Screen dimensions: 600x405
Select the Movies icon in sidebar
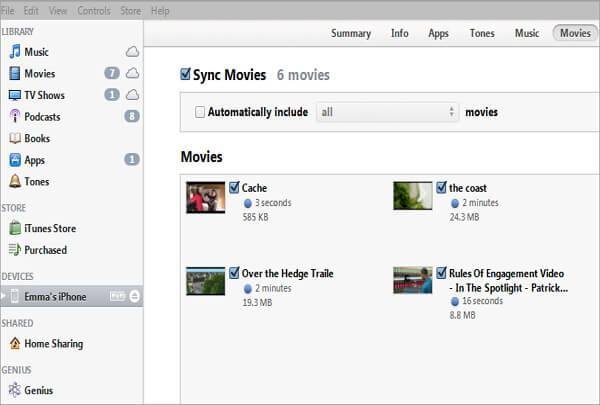(x=15, y=74)
